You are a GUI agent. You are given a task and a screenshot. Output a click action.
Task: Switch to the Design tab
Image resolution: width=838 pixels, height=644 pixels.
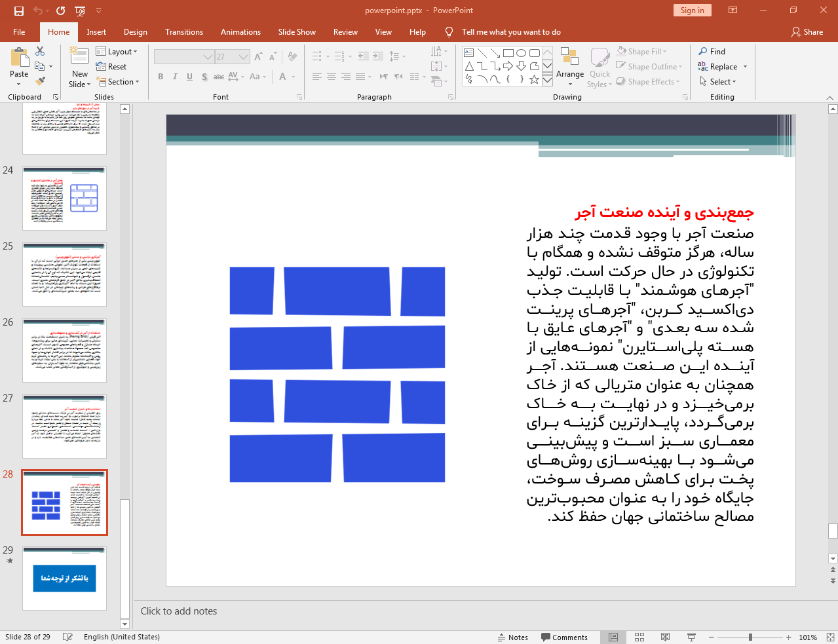(136, 31)
